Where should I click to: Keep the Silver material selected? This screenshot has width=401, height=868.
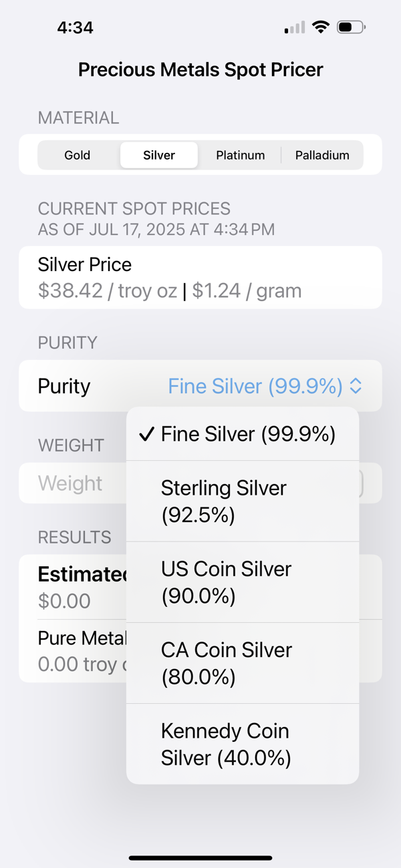point(158,155)
